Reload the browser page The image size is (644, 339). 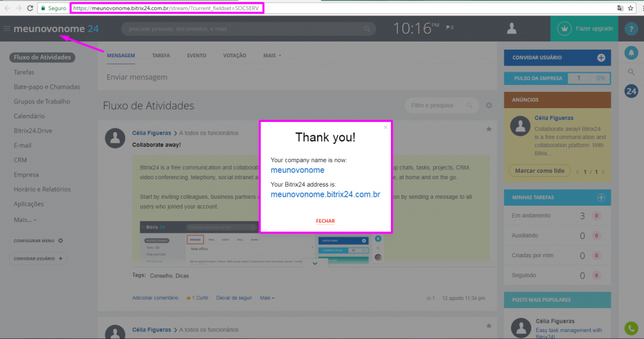[30, 8]
